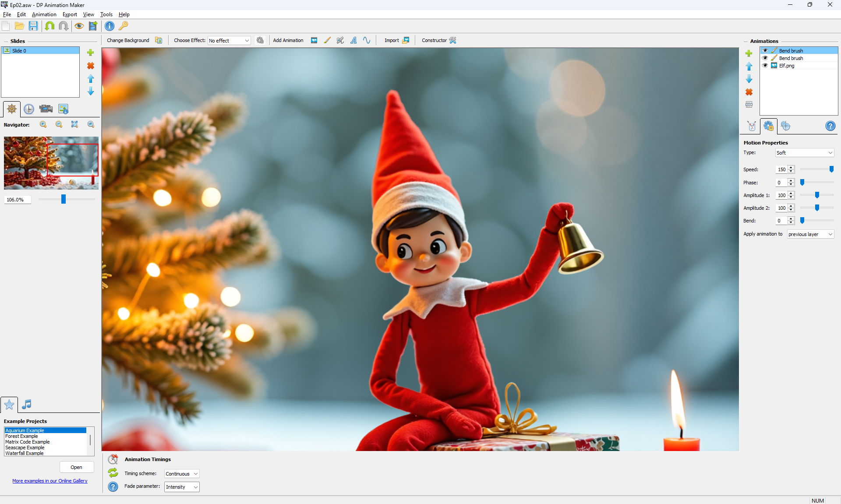Screen dimensions: 841x504
Task: Expand the motion Type dropdown
Action: (x=804, y=153)
